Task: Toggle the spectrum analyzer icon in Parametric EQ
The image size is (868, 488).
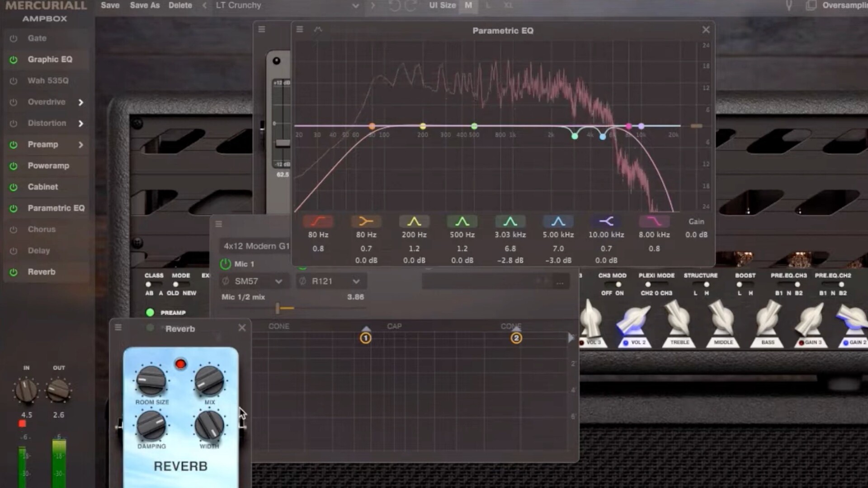Action: tap(318, 29)
